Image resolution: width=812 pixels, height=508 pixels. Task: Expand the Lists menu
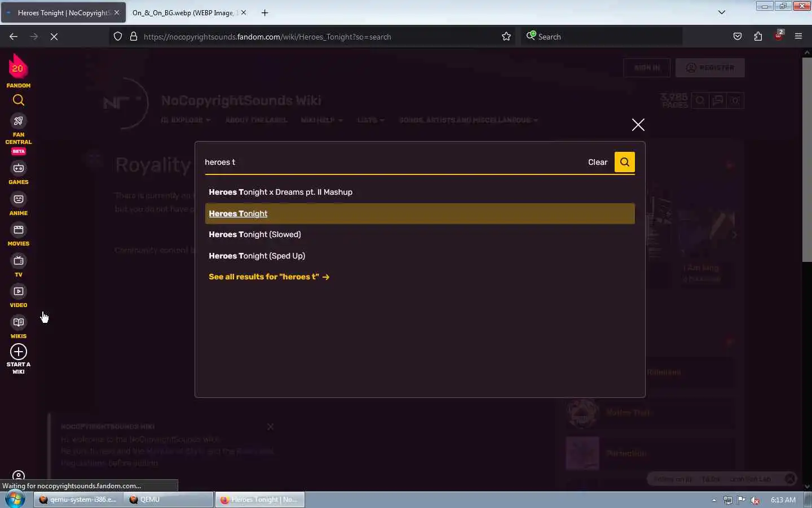(370, 120)
